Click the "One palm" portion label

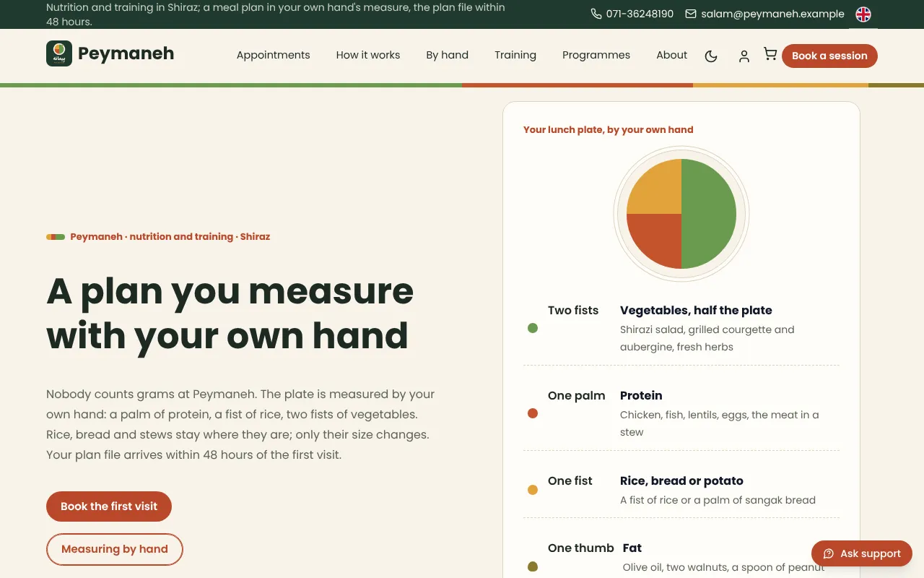point(576,395)
